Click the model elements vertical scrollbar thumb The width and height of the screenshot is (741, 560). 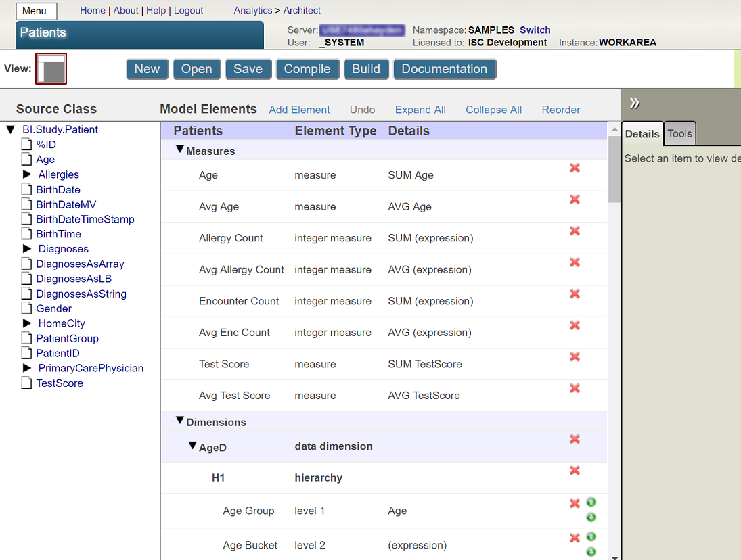pos(614,169)
